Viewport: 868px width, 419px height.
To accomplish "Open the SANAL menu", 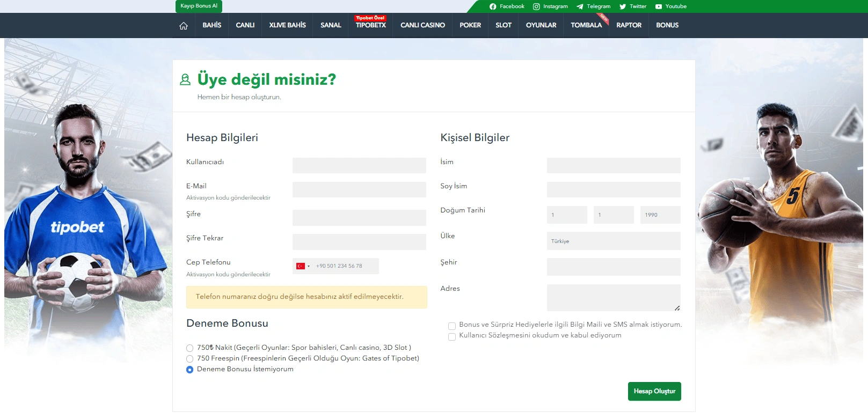I will point(331,25).
